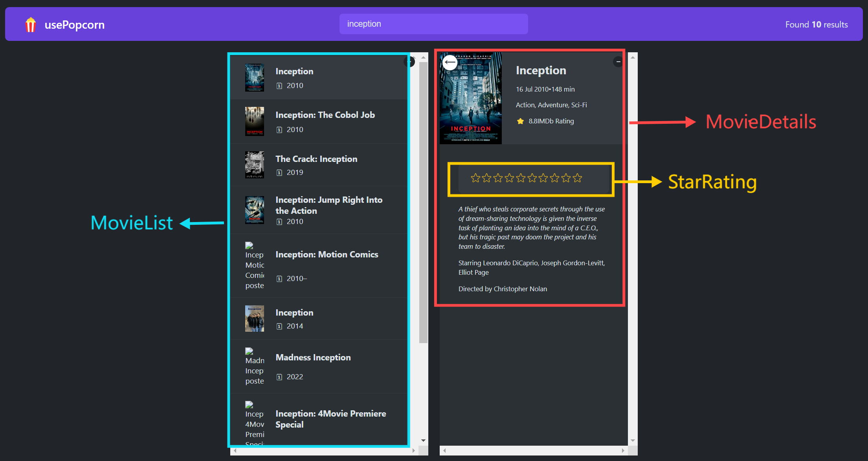Click details panel scrollbar down arrow
868x461 pixels.
point(633,441)
